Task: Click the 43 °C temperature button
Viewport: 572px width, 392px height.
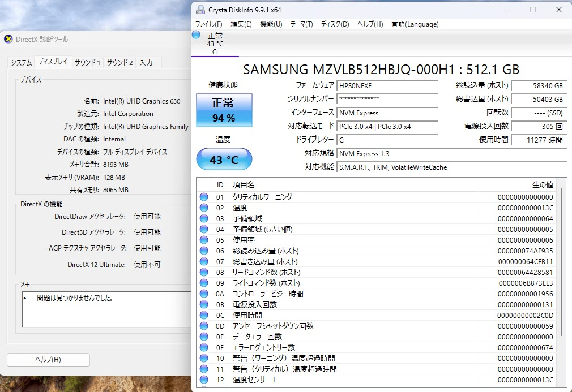Action: click(224, 159)
